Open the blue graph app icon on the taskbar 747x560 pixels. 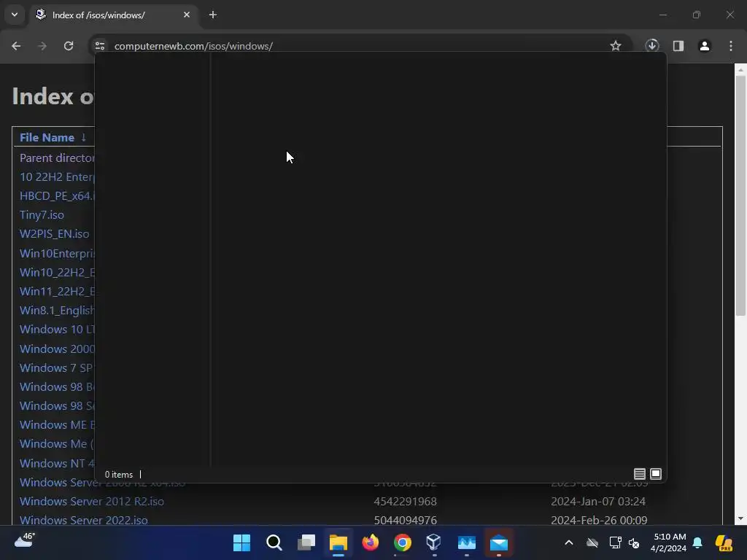466,542
